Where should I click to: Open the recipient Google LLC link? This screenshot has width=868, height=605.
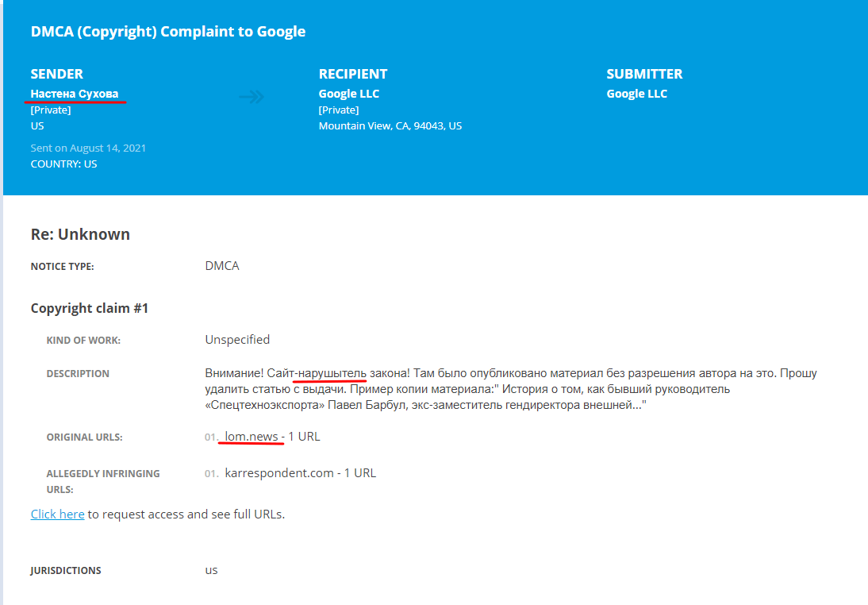349,94
